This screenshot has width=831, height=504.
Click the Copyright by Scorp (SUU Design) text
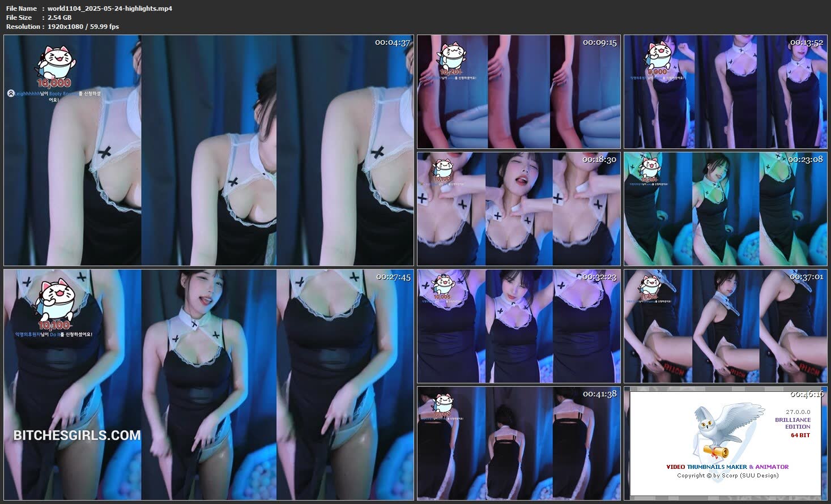click(727, 476)
